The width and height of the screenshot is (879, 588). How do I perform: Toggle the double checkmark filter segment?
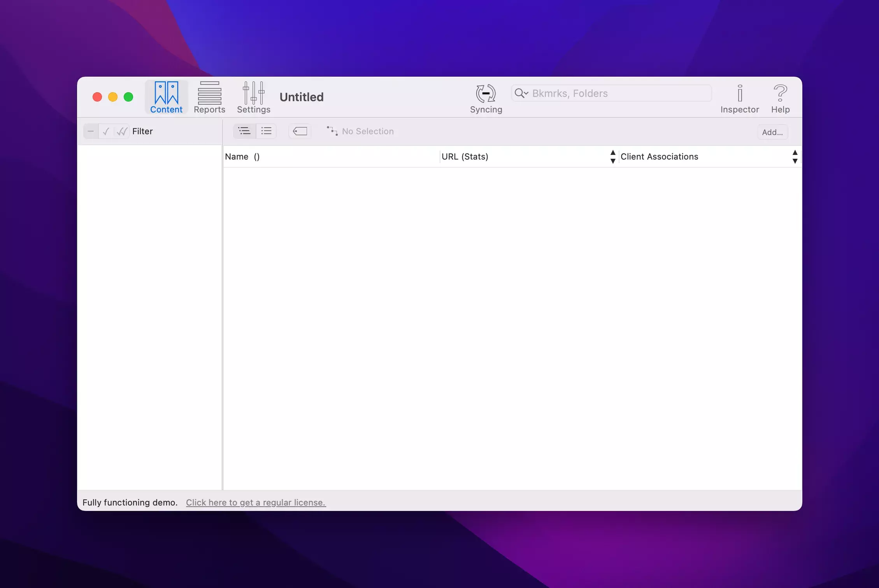click(x=122, y=132)
